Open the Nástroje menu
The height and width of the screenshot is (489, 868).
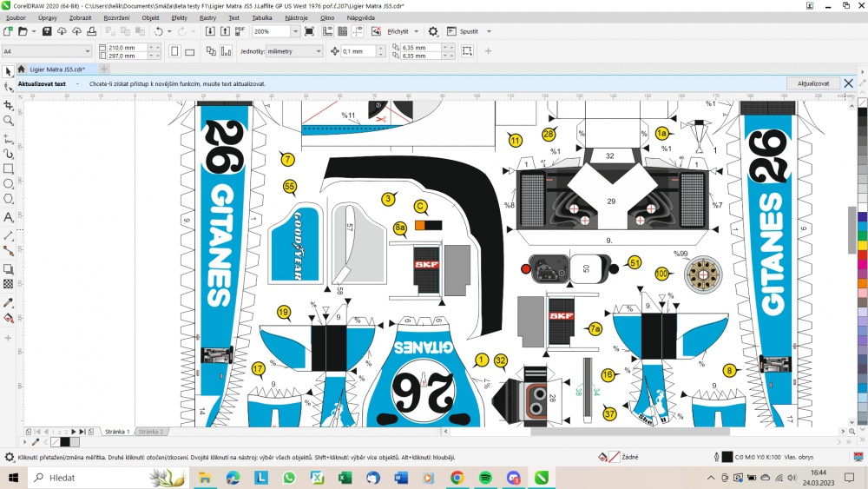[296, 17]
